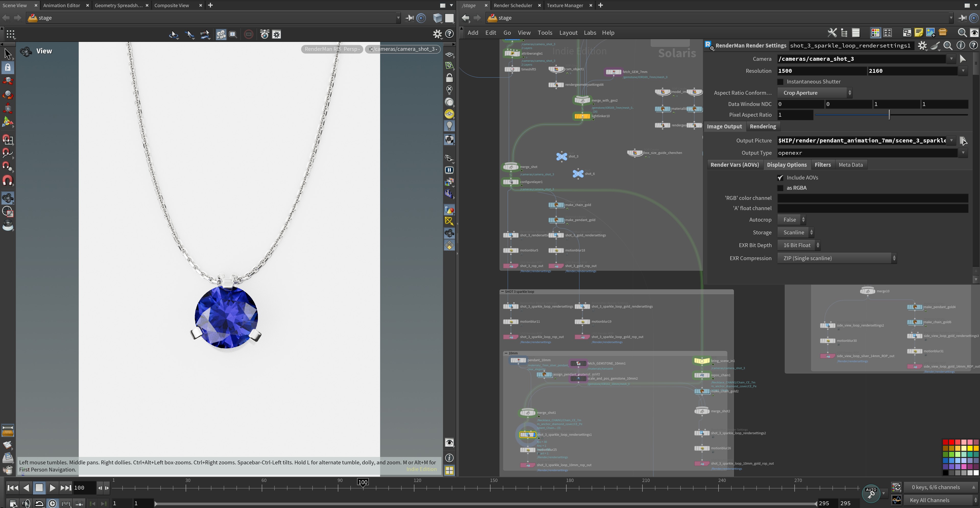Open the EXR Compression ZIP dropdown
980x508 pixels.
click(x=837, y=258)
